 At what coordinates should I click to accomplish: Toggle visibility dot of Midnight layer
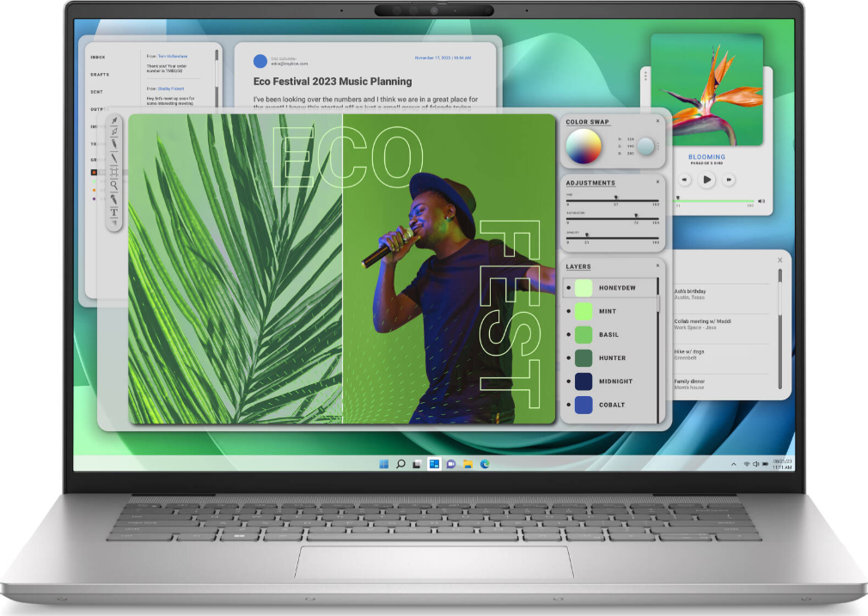[x=569, y=381]
